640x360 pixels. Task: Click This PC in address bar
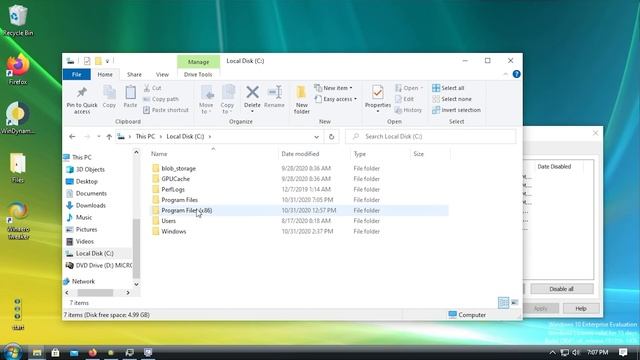(145, 136)
